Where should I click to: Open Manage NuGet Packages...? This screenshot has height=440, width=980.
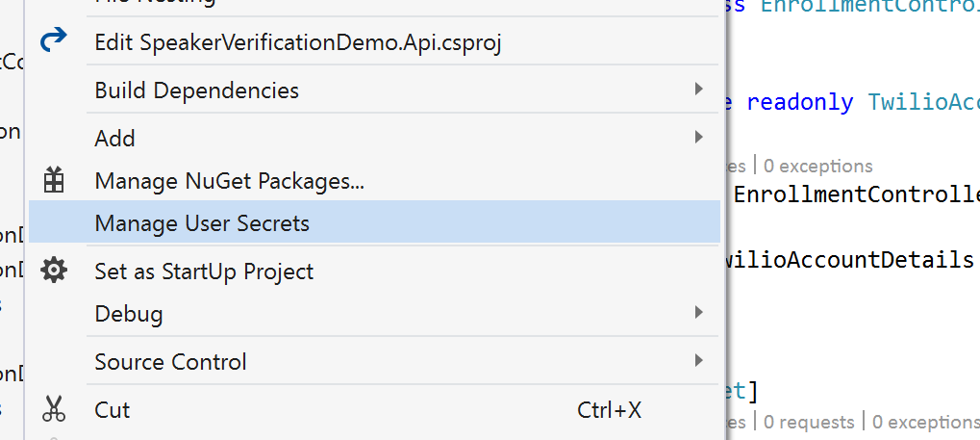230,181
